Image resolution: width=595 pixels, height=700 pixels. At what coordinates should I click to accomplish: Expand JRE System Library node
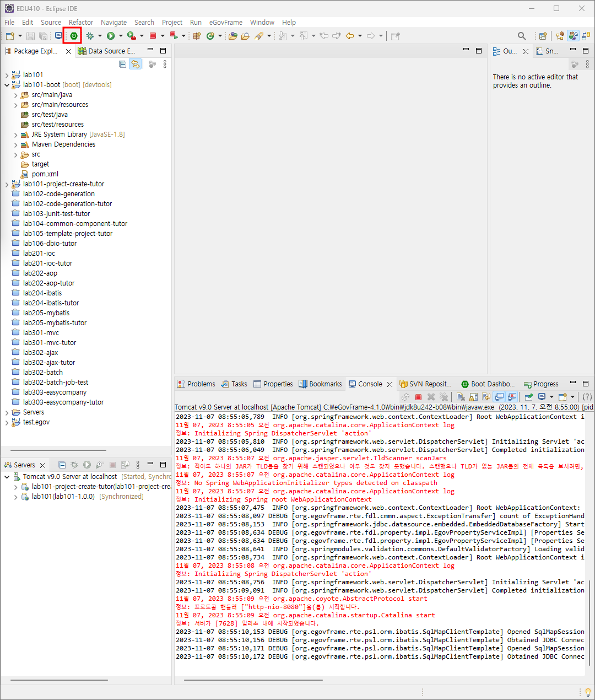[x=15, y=134]
